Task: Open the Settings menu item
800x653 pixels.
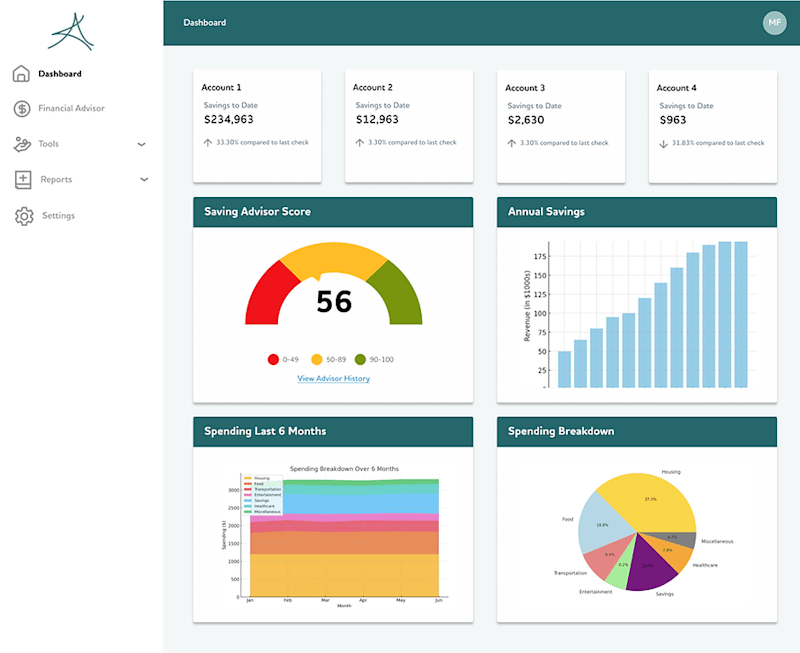Action: click(x=58, y=215)
